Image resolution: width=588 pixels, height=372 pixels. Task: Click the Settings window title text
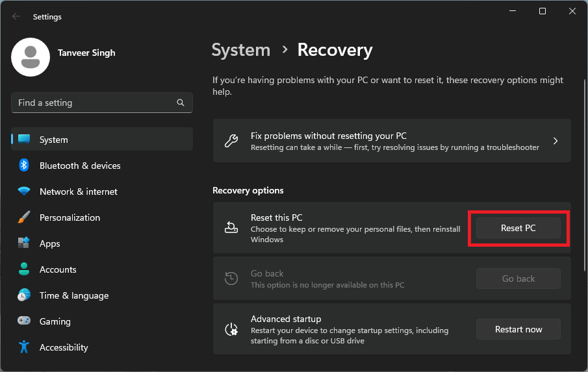47,17
